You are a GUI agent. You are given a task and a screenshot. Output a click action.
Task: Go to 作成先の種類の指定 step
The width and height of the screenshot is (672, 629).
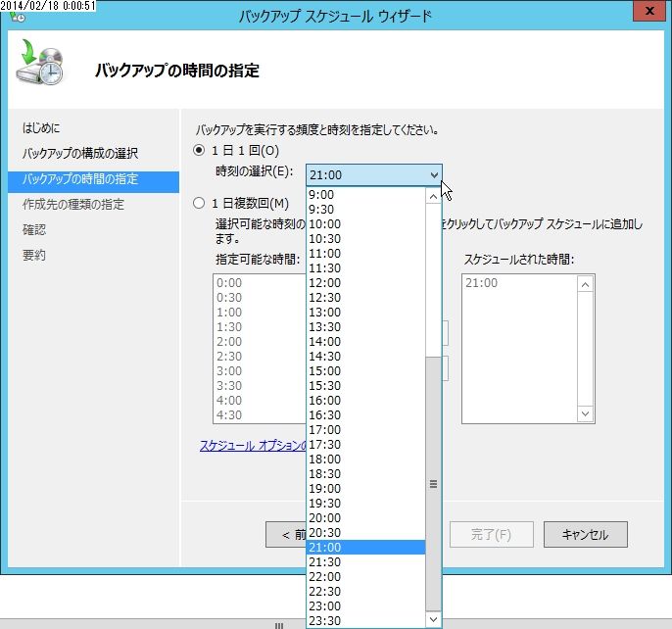pyautogui.click(x=73, y=204)
